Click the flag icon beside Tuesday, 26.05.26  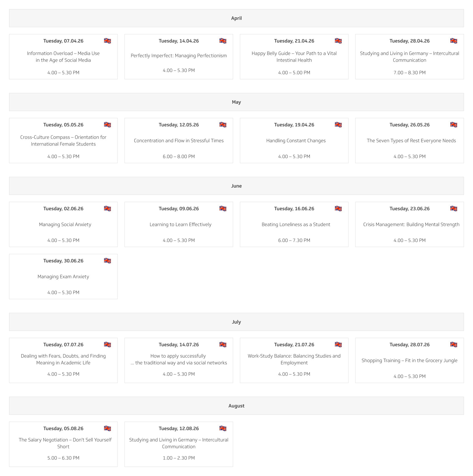(x=453, y=125)
